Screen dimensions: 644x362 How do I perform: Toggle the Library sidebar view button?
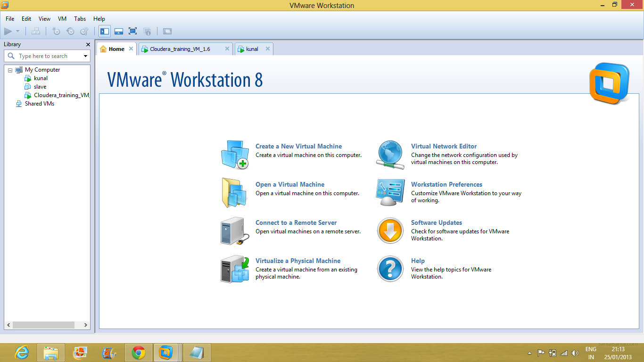pyautogui.click(x=105, y=32)
